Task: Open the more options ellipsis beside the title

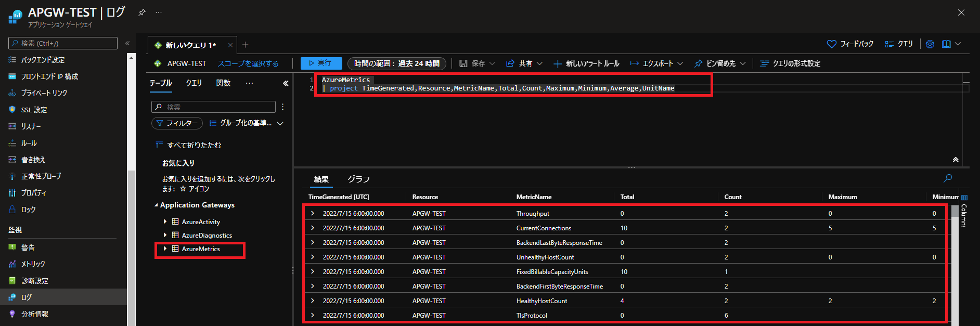Action: click(x=159, y=12)
